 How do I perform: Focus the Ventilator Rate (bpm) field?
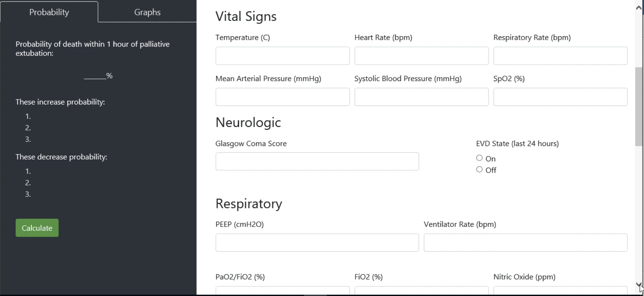pos(525,243)
